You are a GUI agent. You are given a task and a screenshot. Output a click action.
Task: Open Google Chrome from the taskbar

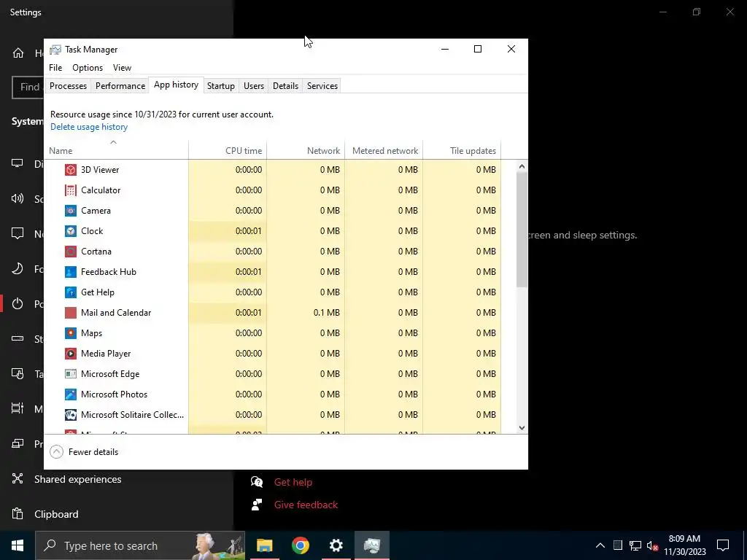pyautogui.click(x=300, y=545)
